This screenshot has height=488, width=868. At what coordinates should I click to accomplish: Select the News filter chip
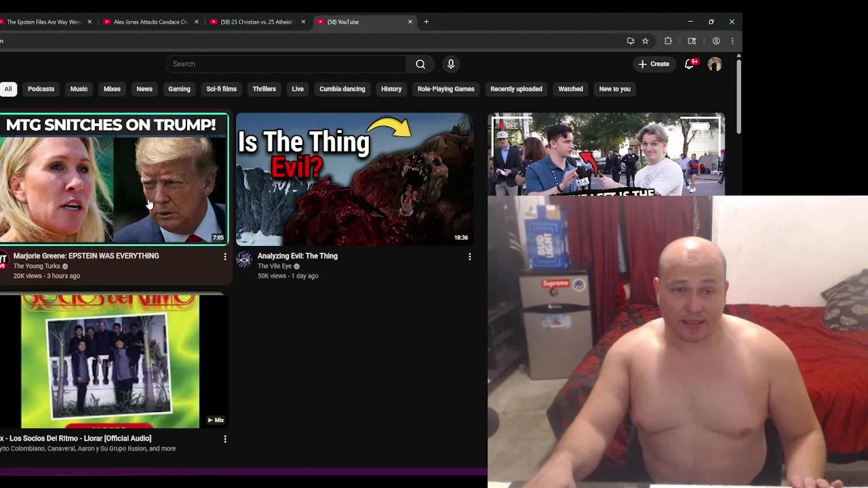[144, 89]
